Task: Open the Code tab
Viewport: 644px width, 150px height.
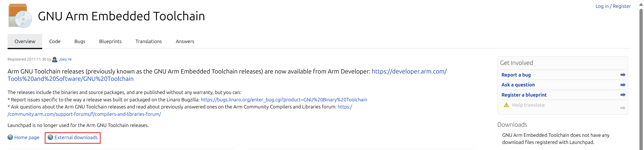Action: pyautogui.click(x=55, y=41)
